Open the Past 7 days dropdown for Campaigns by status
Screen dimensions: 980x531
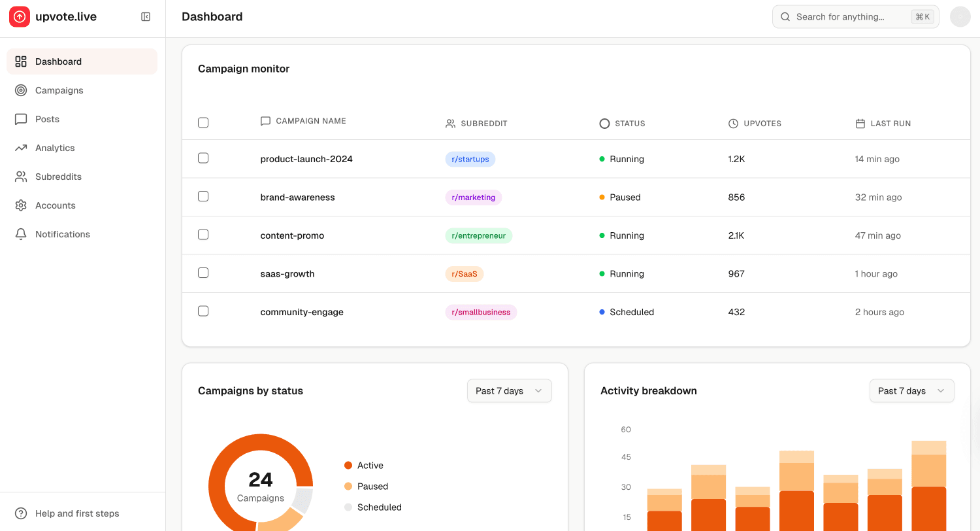tap(509, 390)
